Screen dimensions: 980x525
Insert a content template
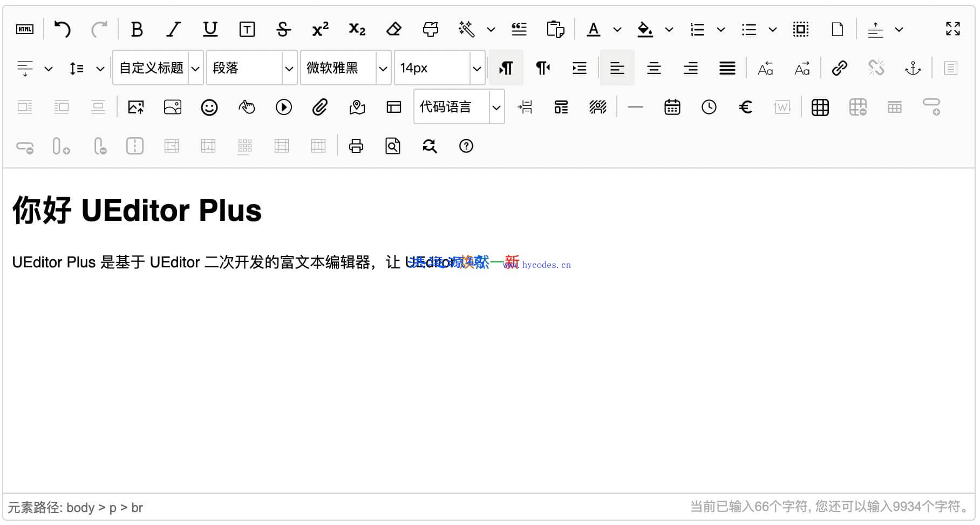click(x=561, y=107)
